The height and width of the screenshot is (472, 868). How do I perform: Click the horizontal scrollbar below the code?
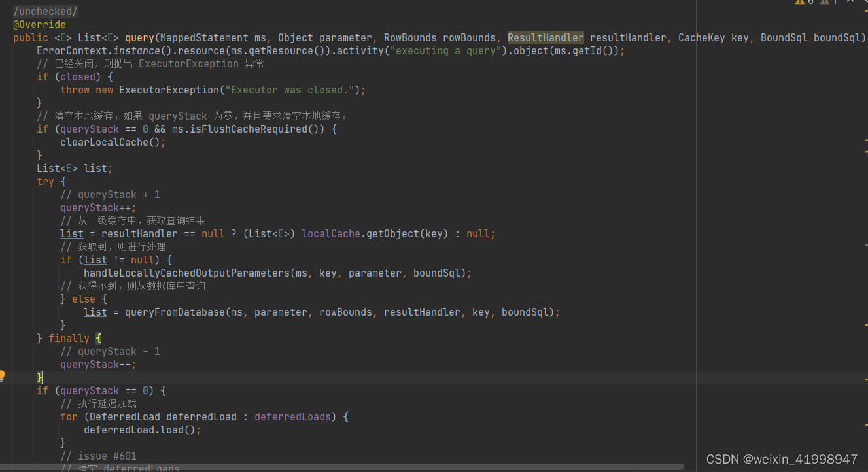[341, 467]
